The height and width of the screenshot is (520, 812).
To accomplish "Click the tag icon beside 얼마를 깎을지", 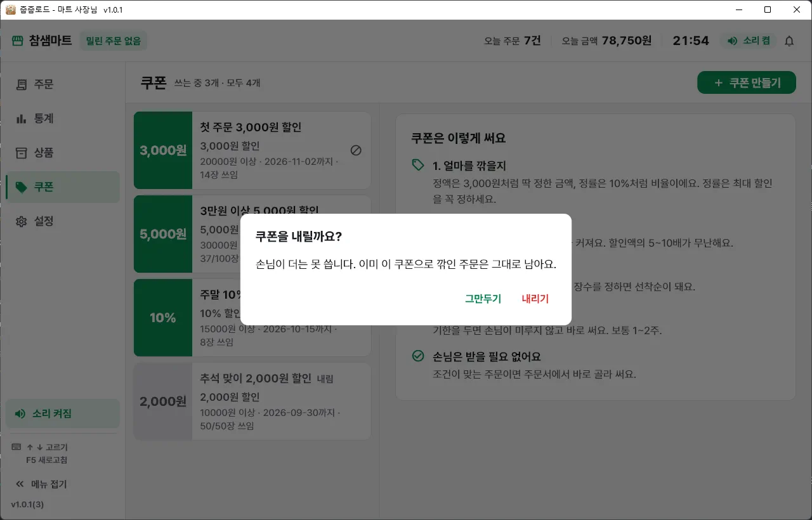I will 417,165.
